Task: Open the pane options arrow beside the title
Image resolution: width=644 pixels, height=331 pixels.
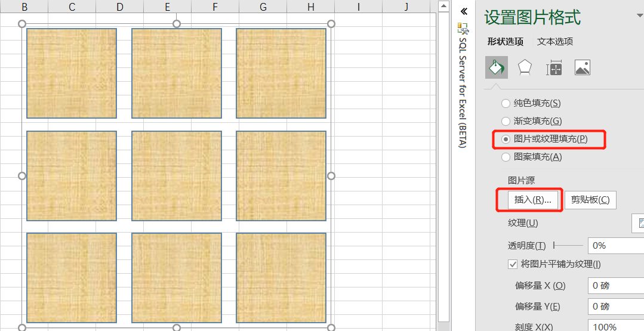Action: click(639, 16)
